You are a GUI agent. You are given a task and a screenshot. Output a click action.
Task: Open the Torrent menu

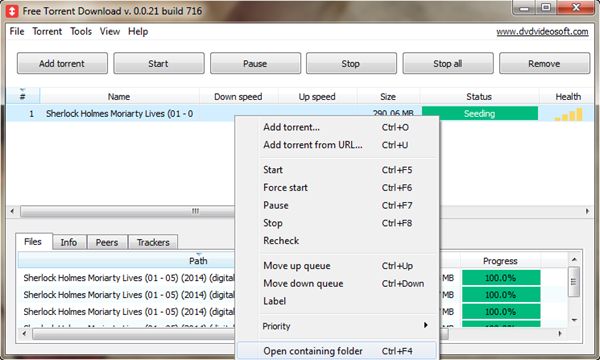point(47,31)
